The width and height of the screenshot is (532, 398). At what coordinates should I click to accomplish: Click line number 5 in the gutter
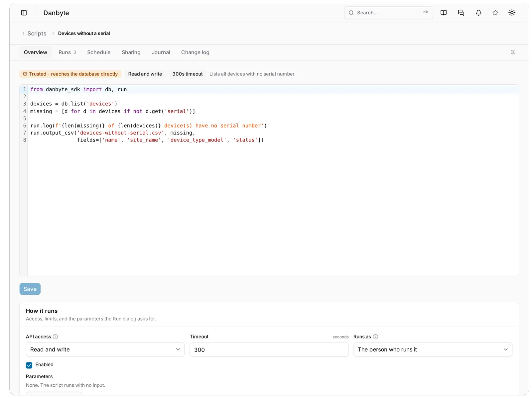(x=25, y=118)
